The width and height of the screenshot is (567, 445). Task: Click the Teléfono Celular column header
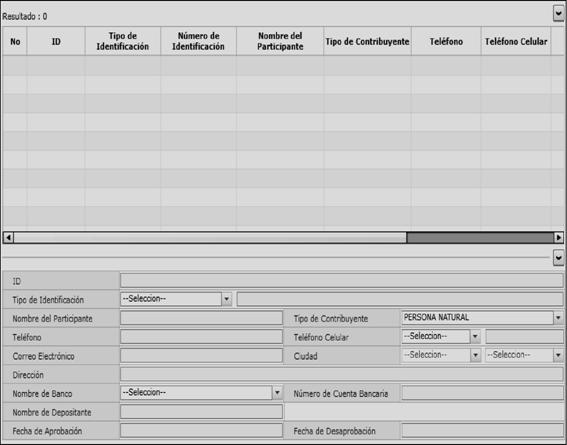(x=516, y=41)
